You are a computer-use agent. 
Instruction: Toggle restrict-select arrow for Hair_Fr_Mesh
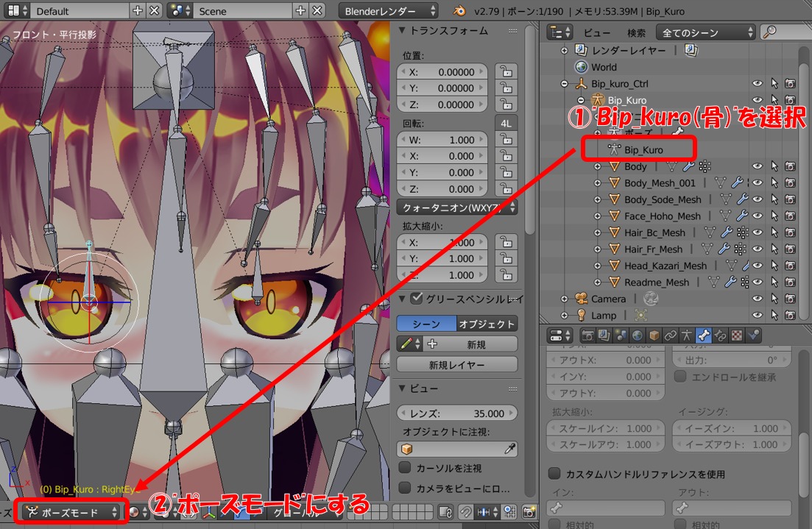point(774,249)
